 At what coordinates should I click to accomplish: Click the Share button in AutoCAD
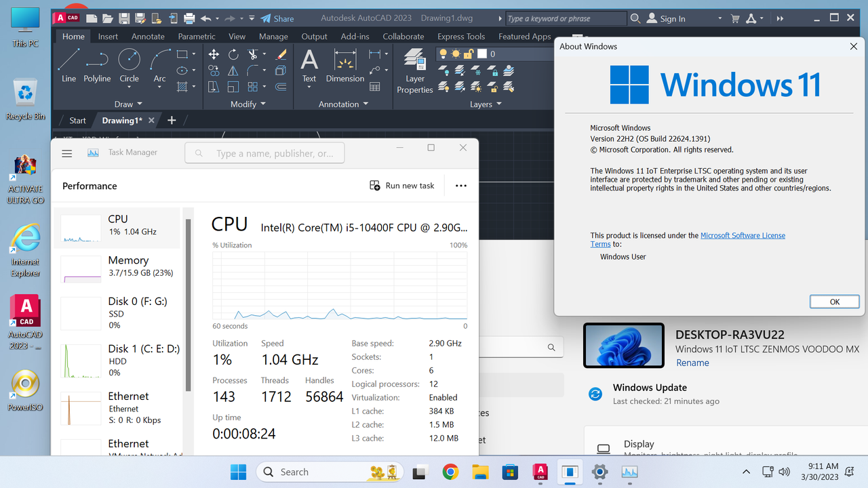click(x=277, y=18)
